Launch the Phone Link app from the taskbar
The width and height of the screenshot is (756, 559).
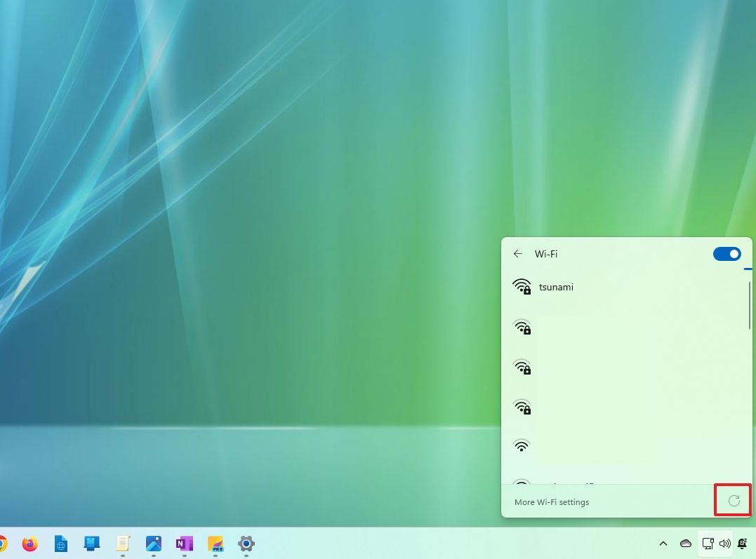(x=91, y=544)
